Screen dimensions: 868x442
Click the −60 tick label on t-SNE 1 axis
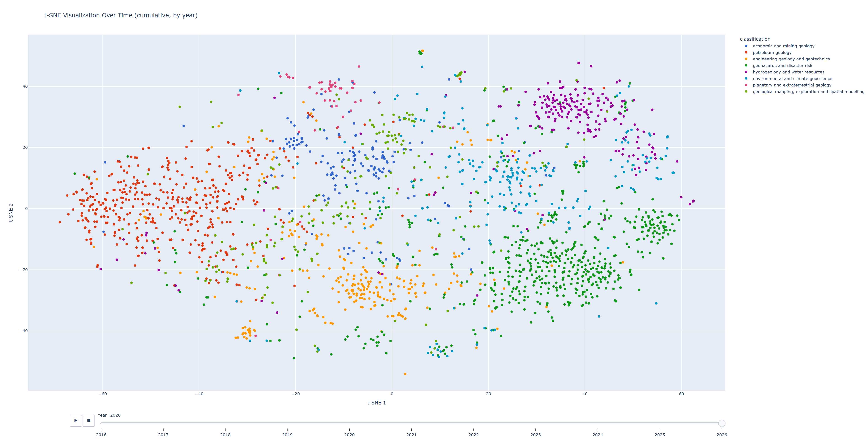tap(102, 394)
